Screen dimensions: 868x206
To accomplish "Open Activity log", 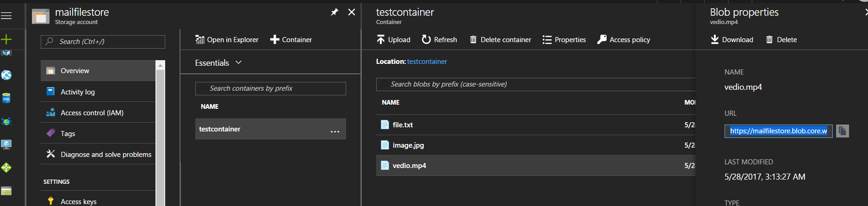I will click(98, 92).
